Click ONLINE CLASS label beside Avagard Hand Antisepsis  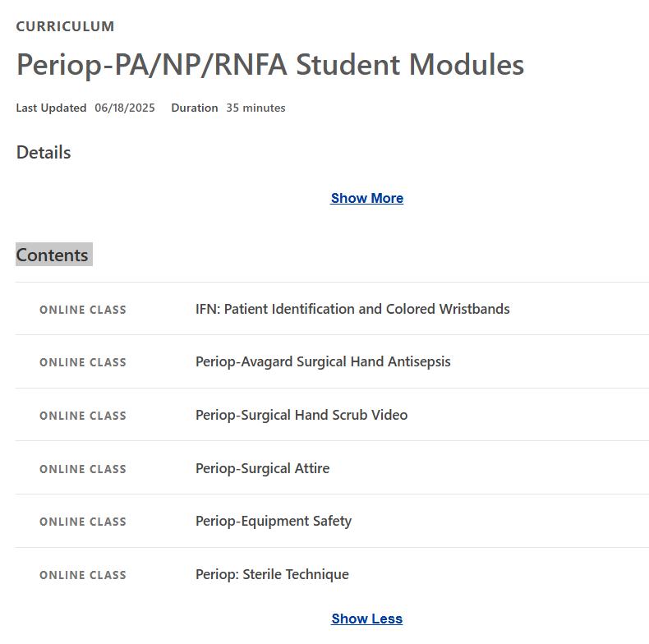point(83,362)
